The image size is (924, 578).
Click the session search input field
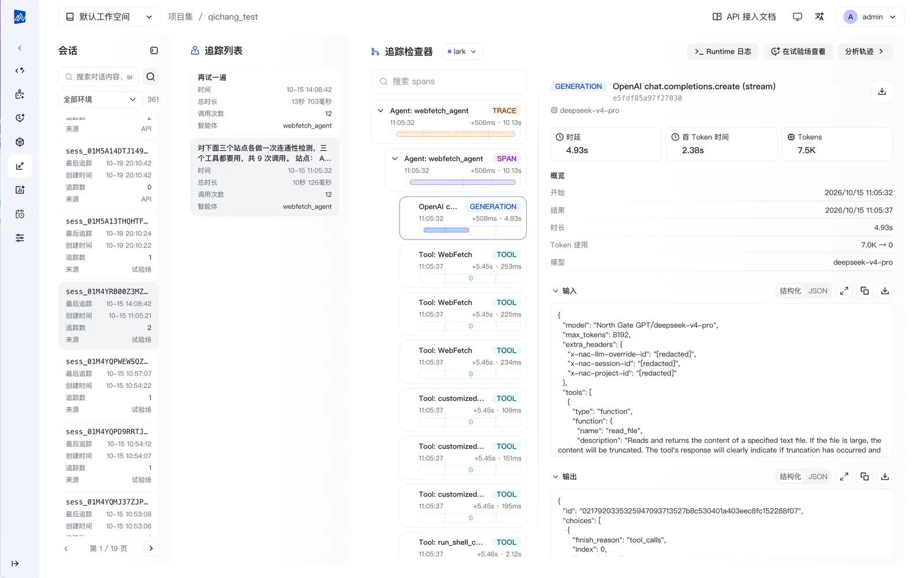99,77
